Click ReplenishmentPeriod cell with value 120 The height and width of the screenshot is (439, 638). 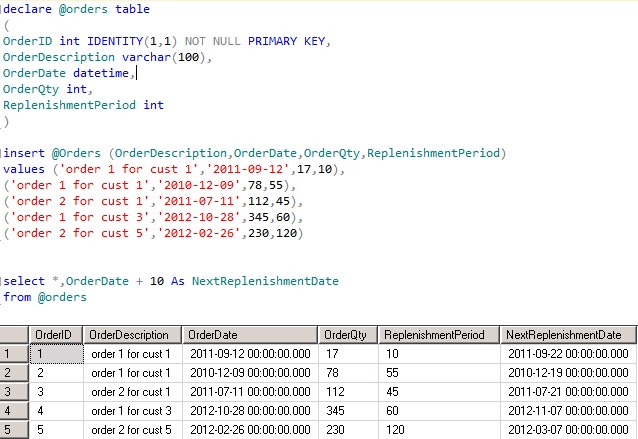point(439,430)
